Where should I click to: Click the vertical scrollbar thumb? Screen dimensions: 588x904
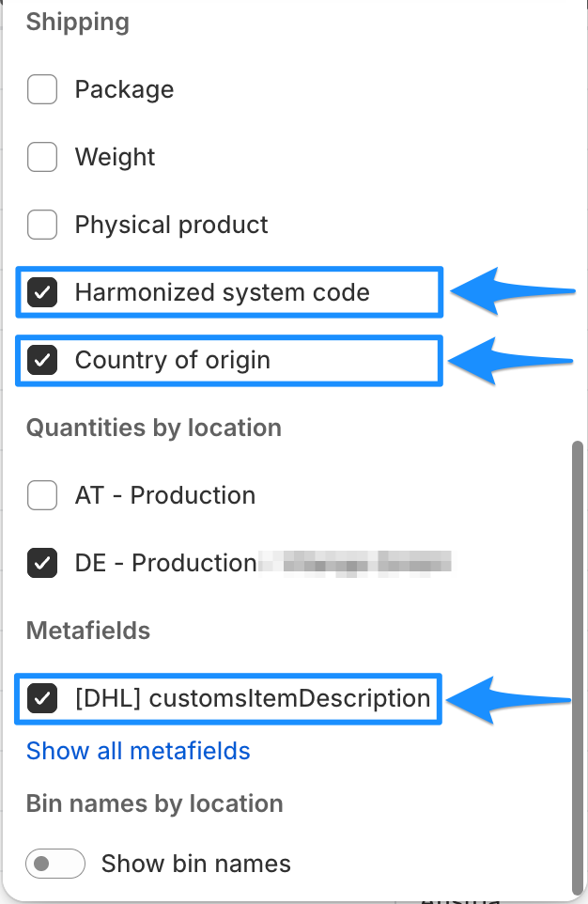click(577, 658)
